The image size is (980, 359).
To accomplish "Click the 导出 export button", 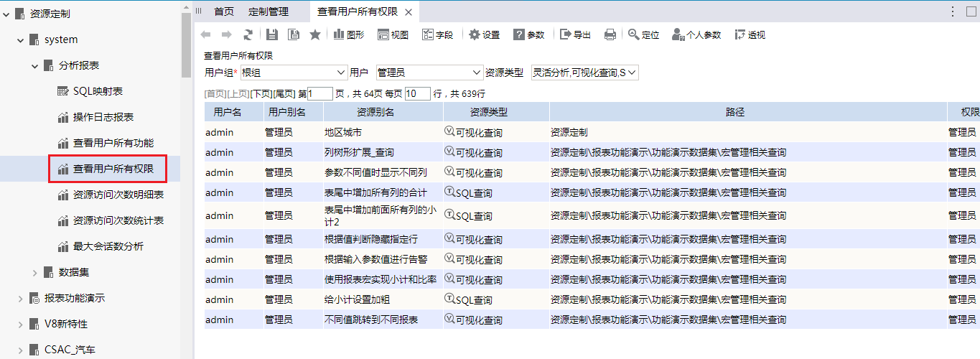I will point(576,34).
